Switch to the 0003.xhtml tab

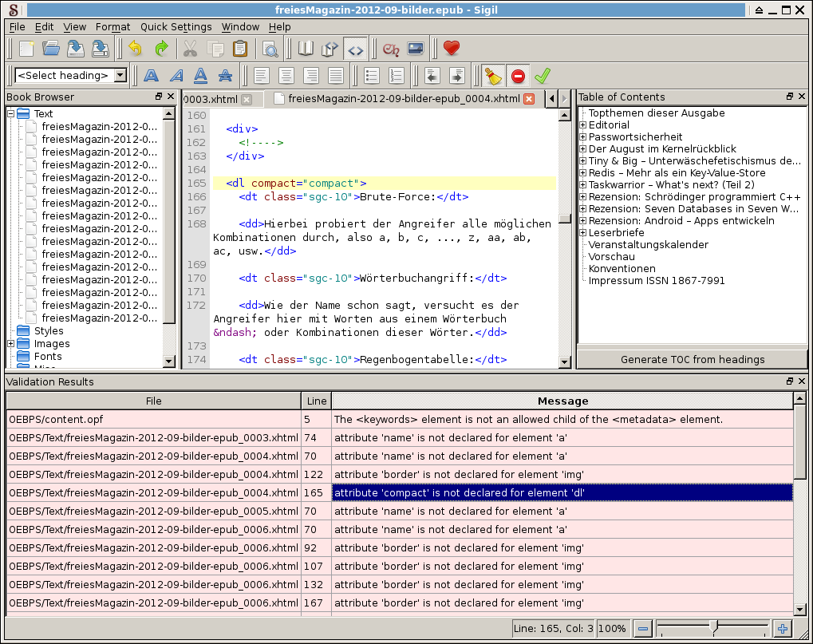click(x=209, y=100)
